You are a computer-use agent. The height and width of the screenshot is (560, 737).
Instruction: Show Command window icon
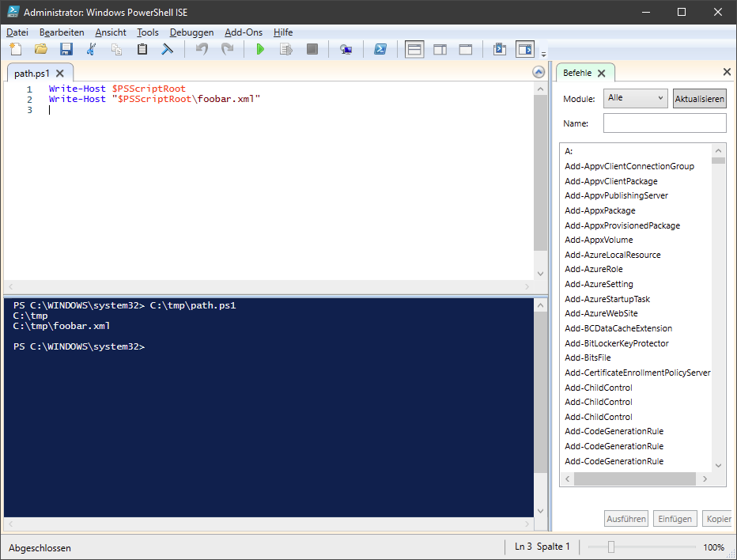coord(500,49)
